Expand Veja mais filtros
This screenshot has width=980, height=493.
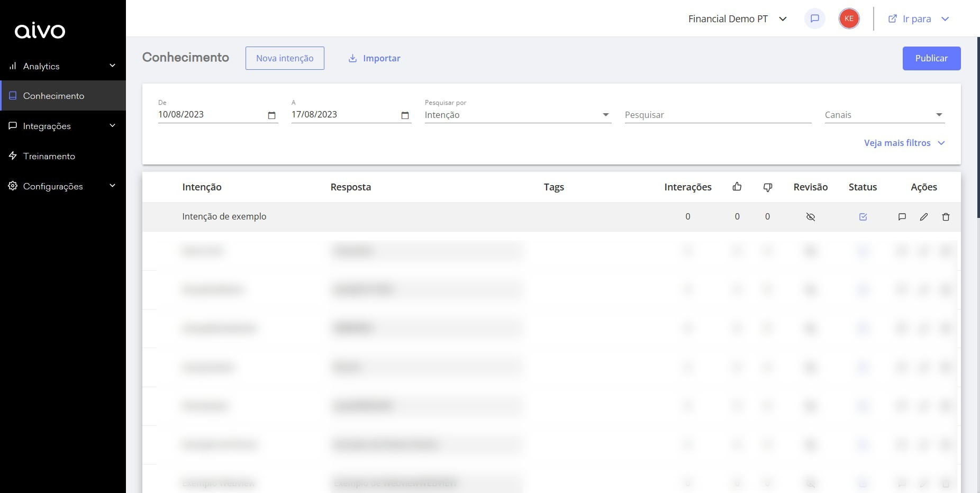tap(904, 143)
